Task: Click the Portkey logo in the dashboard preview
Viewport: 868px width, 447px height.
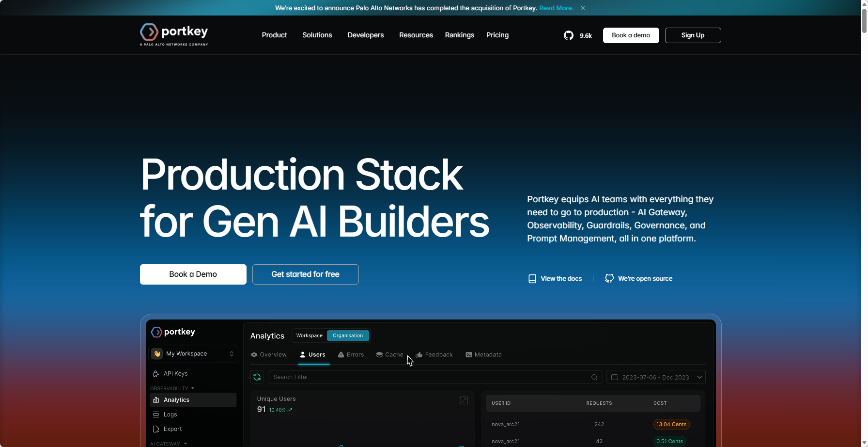Action: click(x=173, y=332)
